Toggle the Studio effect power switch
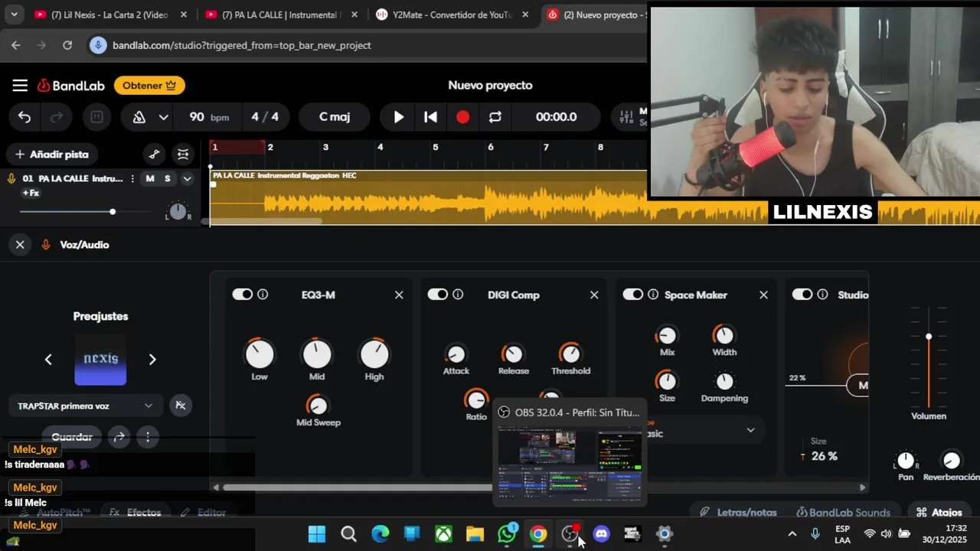Image resolution: width=980 pixels, height=551 pixels. (x=802, y=295)
